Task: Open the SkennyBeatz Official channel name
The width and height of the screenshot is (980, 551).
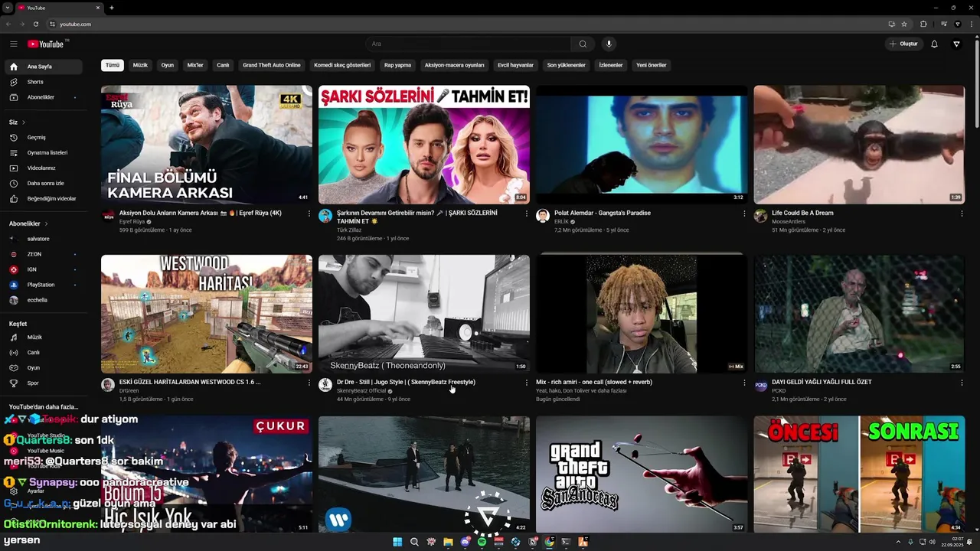Action: click(x=361, y=391)
